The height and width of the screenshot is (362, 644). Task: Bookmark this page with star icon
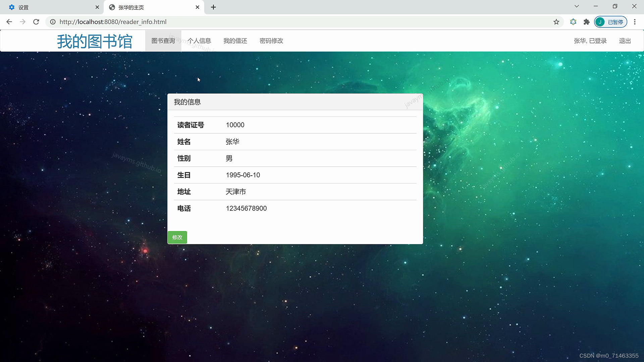(556, 22)
